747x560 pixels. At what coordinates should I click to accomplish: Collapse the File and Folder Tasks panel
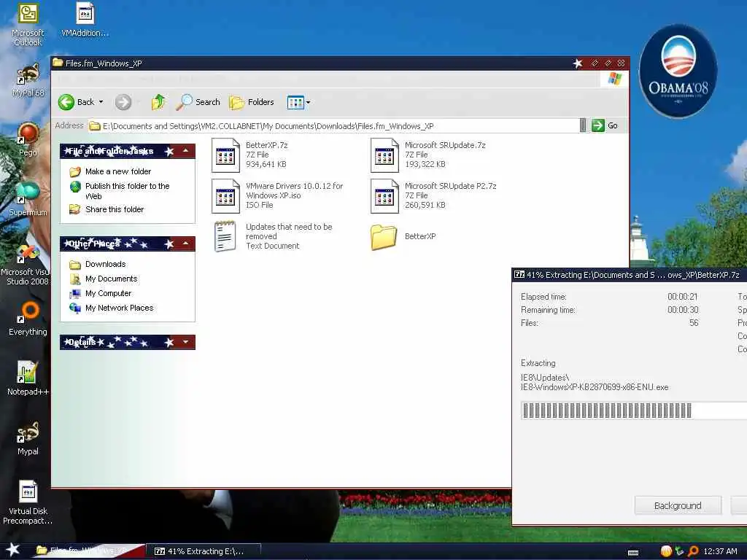pos(186,151)
